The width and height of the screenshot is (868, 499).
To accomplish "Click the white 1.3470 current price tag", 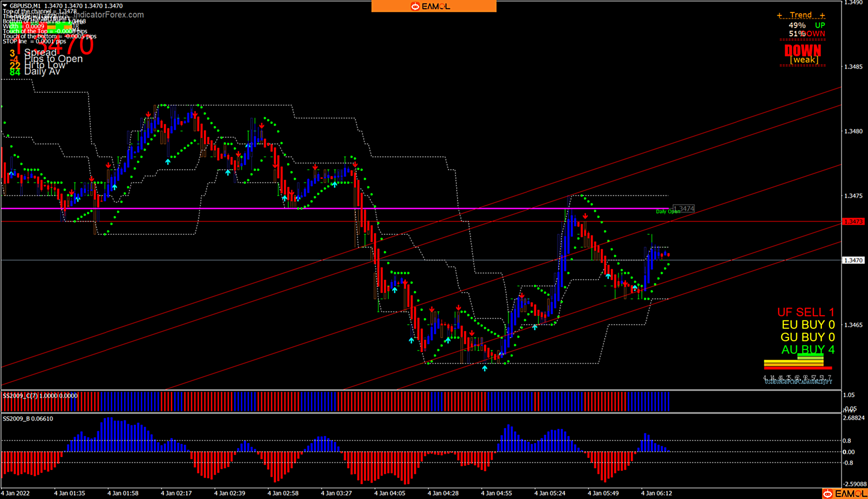I will coord(853,260).
